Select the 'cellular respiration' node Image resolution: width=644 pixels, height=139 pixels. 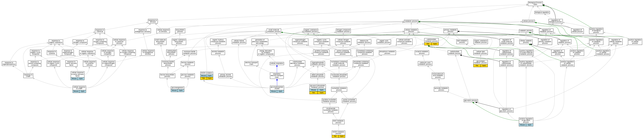277,63
